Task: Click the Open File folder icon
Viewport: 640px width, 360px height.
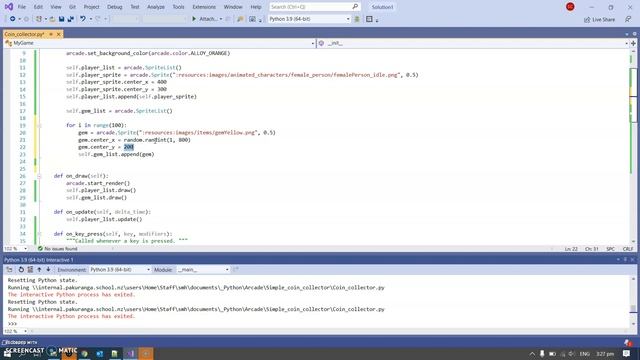Action: (x=52, y=19)
